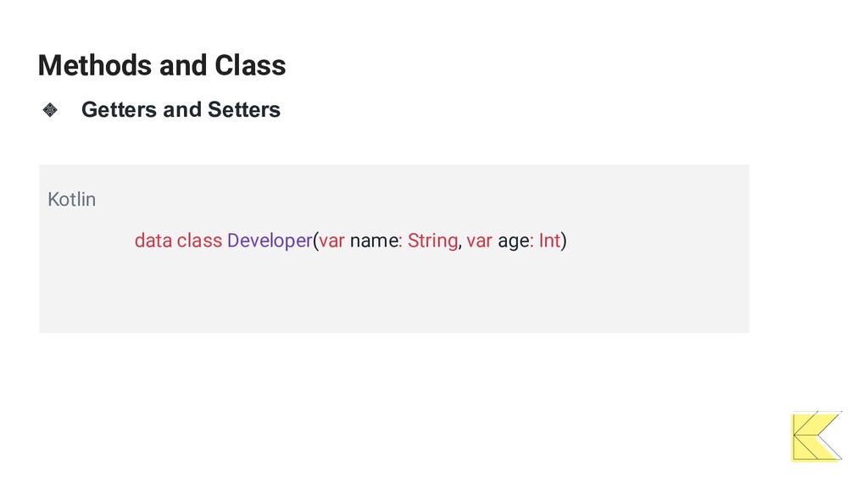Click the colon after age
This screenshot has width=868, height=488.
coord(532,242)
